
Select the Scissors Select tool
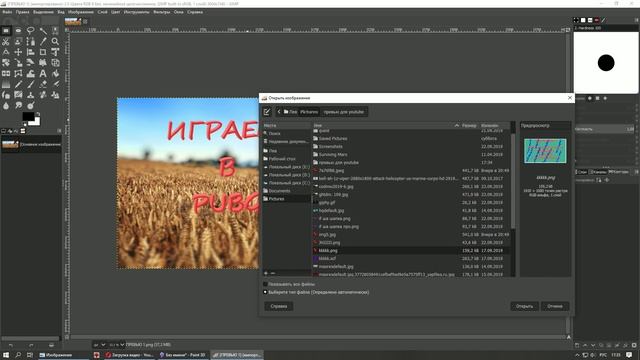pyautogui.click(x=6, y=42)
